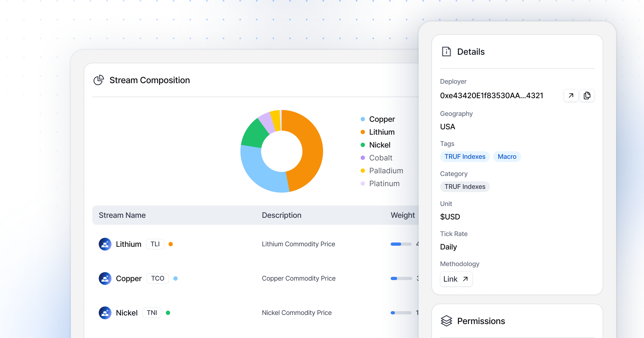Copy the deployer address
Viewport: 644px width, 338px height.
click(x=587, y=95)
